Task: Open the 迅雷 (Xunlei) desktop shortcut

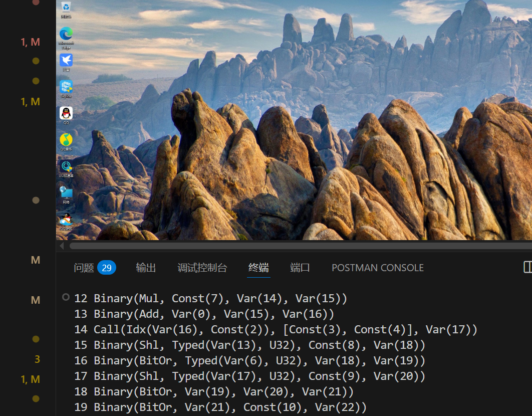Action: point(66,61)
